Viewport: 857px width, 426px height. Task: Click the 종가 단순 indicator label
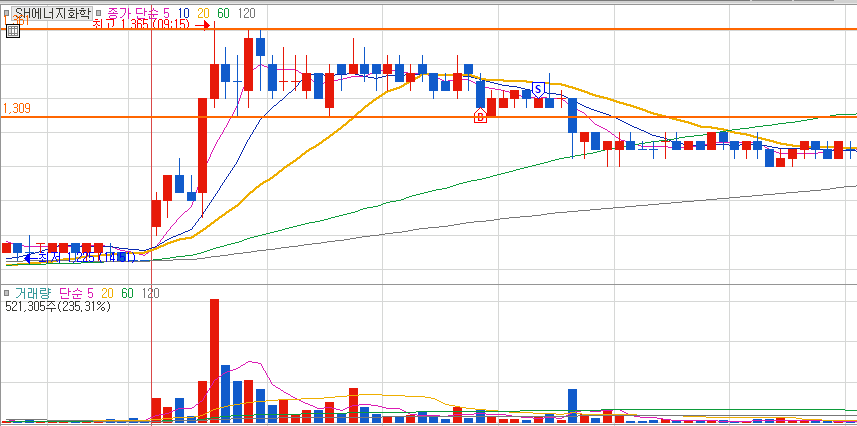[x=135, y=13]
